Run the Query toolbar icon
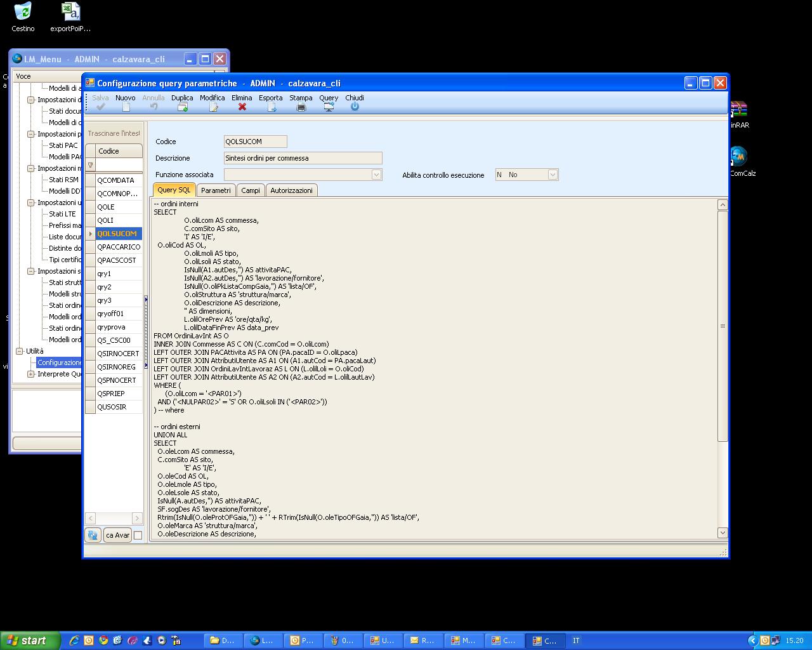Image resolution: width=812 pixels, height=650 pixels. click(329, 107)
